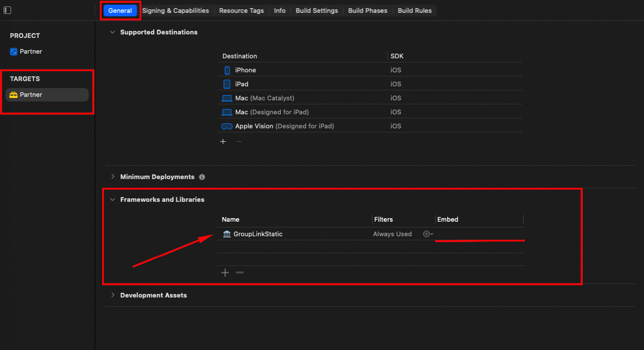
Task: Click the Embed column header
Action: tap(448, 219)
